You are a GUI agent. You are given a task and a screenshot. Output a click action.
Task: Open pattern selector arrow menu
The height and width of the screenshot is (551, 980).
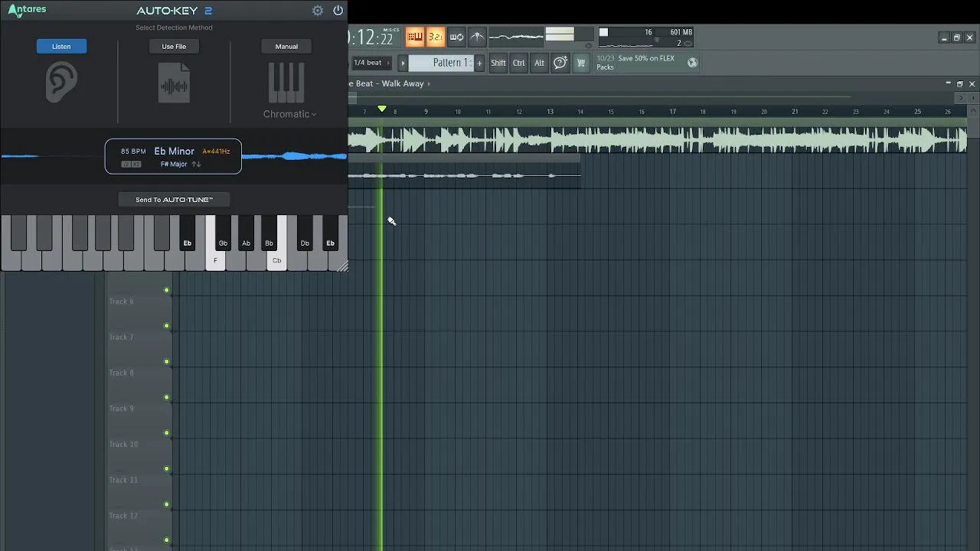(x=403, y=63)
